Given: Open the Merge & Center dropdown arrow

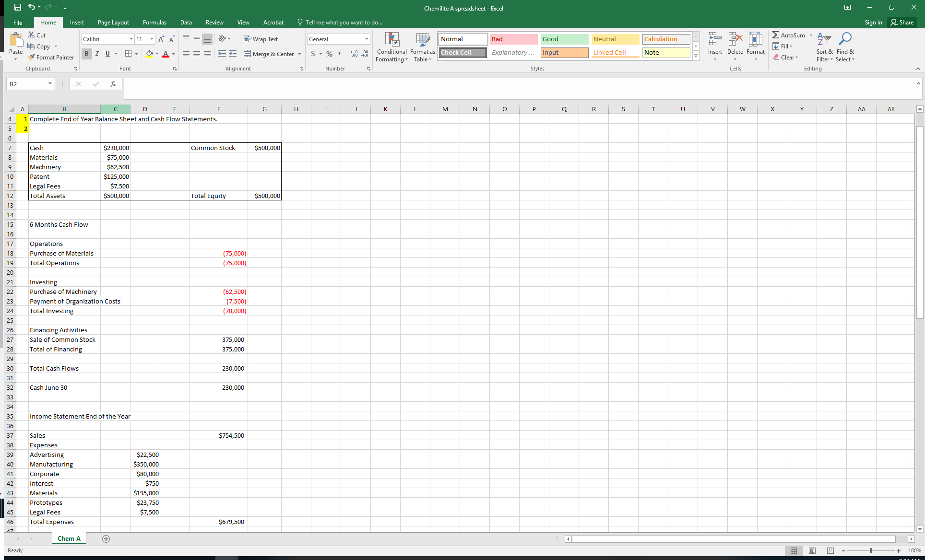Looking at the screenshot, I should pyautogui.click(x=300, y=54).
